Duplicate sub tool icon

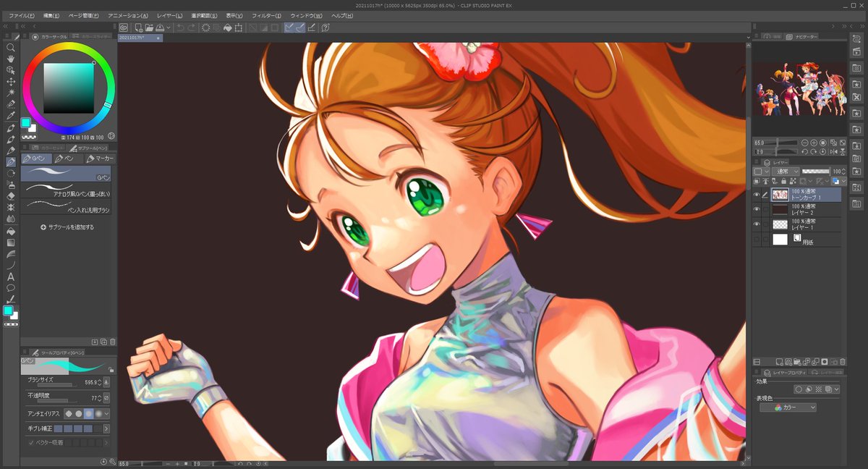(103, 341)
